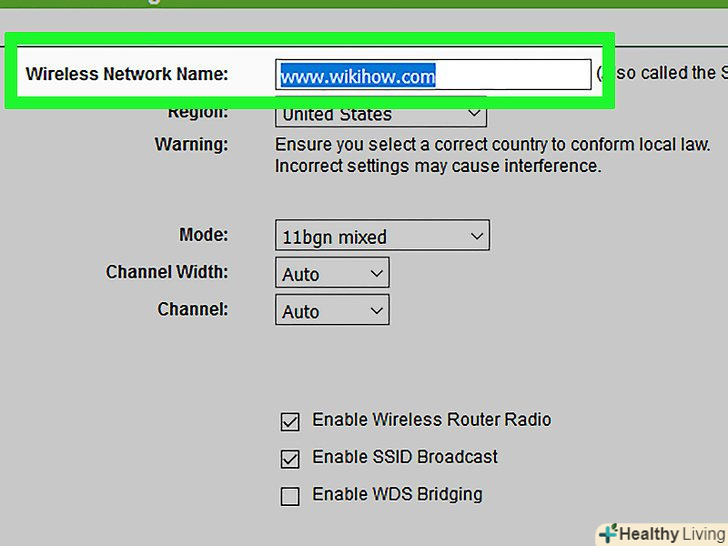Click the Wireless Network Name input field

tap(433, 74)
